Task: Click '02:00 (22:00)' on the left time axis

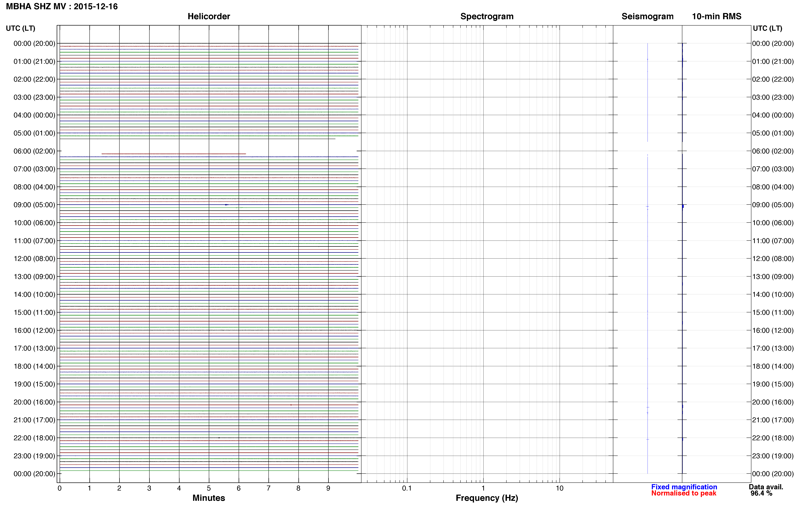Action: click(34, 79)
